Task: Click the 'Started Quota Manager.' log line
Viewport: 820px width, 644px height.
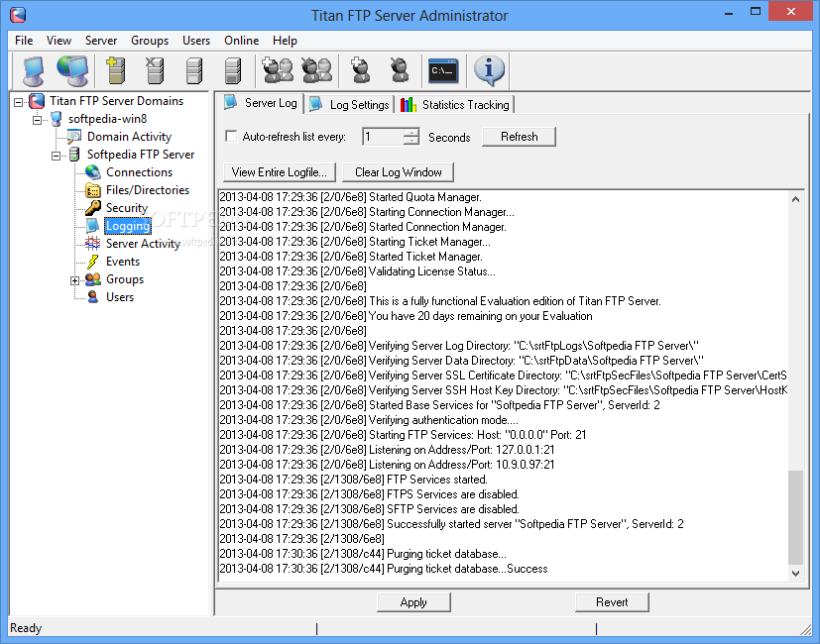Action: [350, 197]
